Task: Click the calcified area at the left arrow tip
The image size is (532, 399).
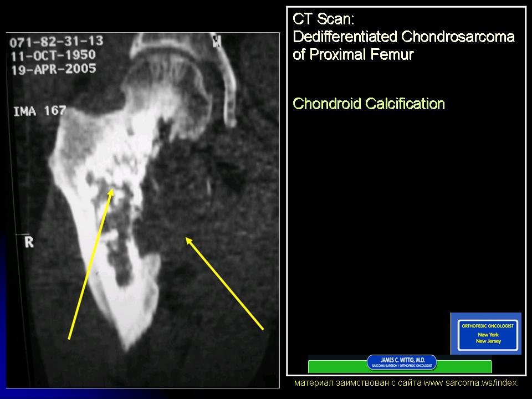Action: tap(114, 186)
